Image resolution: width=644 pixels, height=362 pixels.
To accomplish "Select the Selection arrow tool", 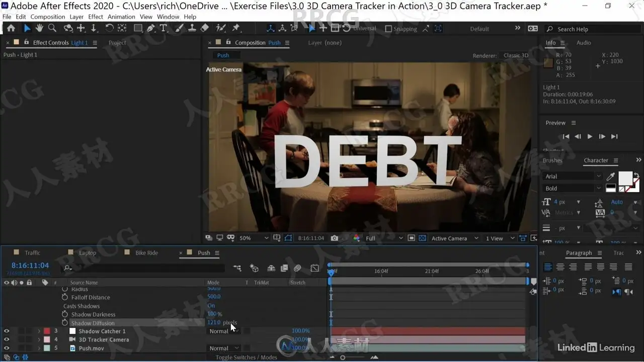I will tap(27, 29).
